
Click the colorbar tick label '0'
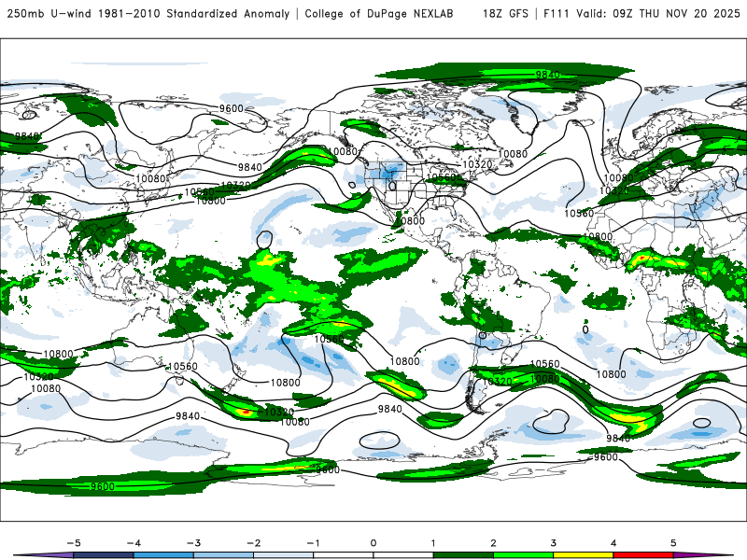373,543
